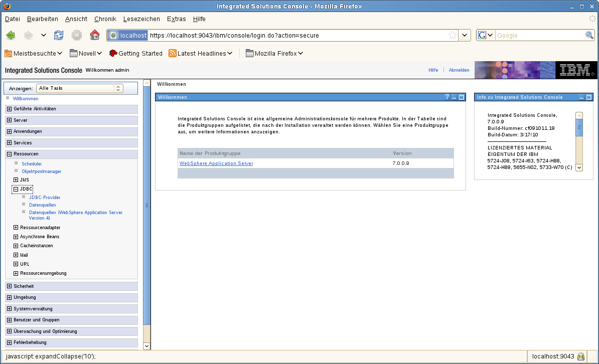The width and height of the screenshot is (599, 364).
Task: Go to the home page icon
Action: click(95, 35)
